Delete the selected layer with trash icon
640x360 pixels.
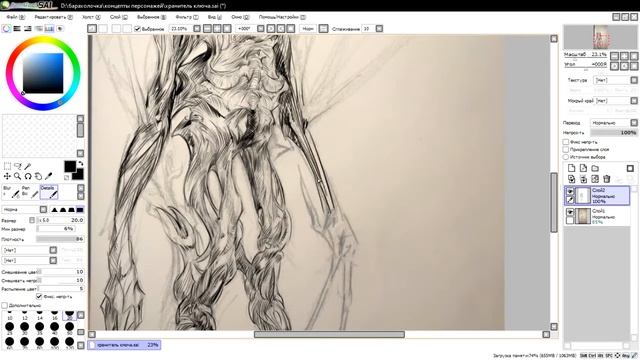(607, 179)
